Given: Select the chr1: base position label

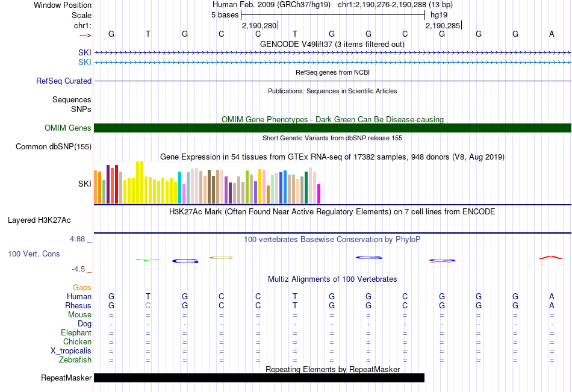Looking at the screenshot, I should pyautogui.click(x=82, y=25).
